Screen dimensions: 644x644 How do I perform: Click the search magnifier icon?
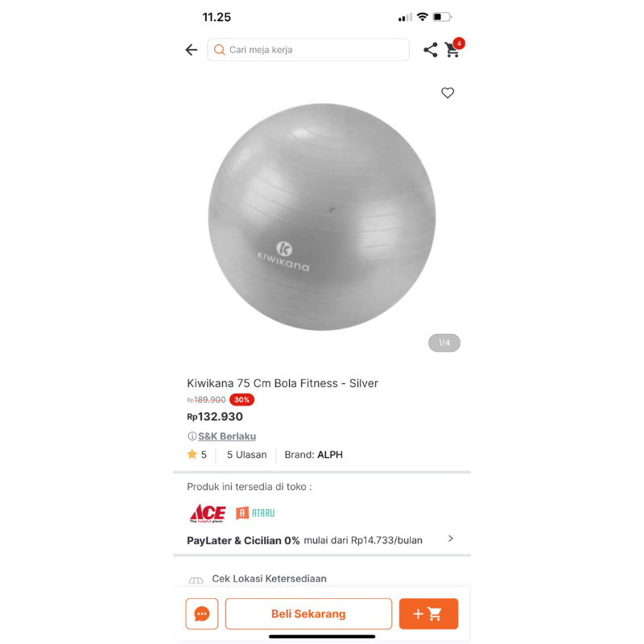click(x=219, y=50)
